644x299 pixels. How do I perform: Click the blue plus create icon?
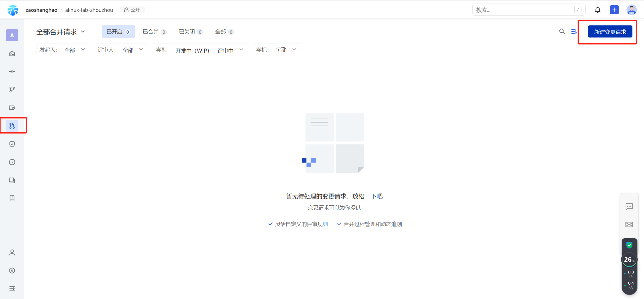[x=614, y=10]
